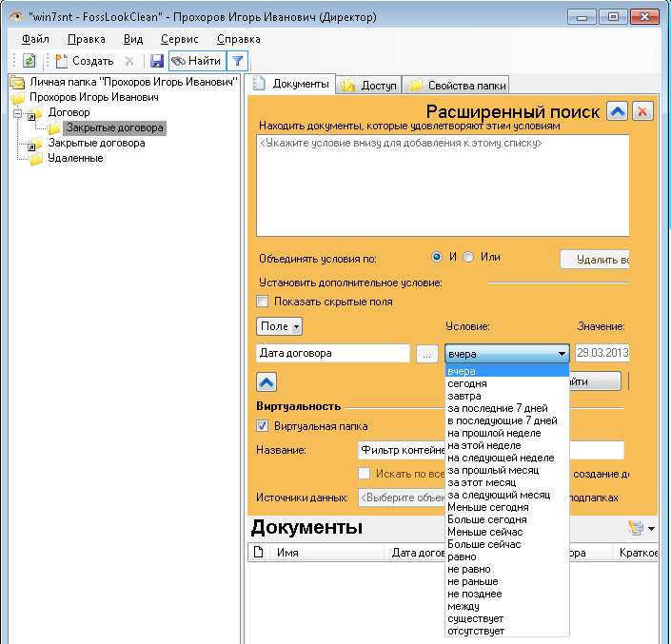Collapse the Договор tree node
Viewport: 671px width, 644px height.
(17, 113)
